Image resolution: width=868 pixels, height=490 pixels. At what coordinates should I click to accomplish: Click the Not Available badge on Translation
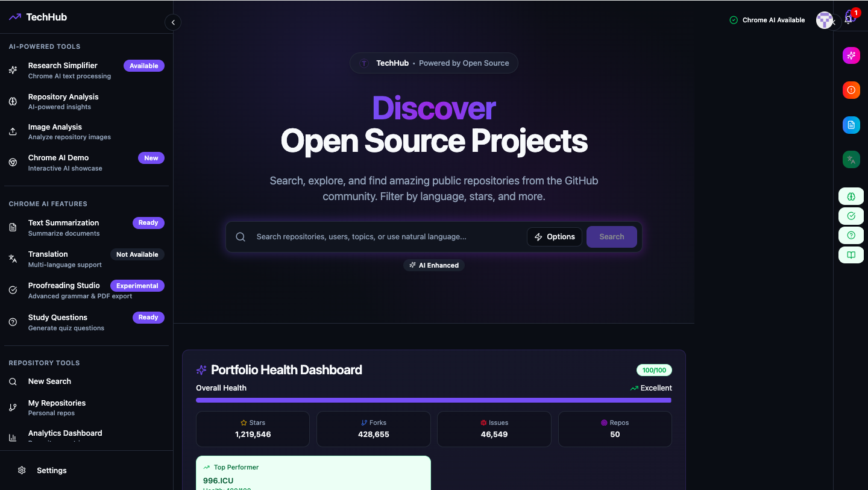pyautogui.click(x=137, y=254)
